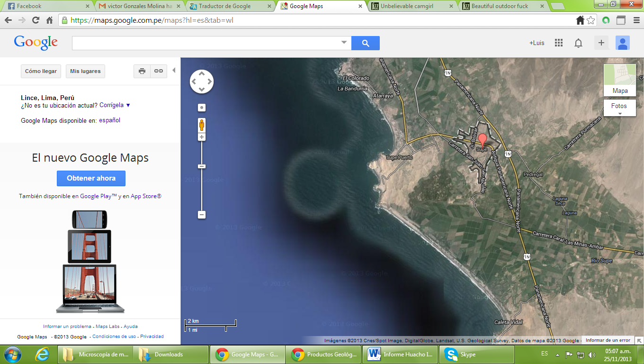
Task: Switch to the Gmail victor Gonzales tab
Action: [140, 6]
